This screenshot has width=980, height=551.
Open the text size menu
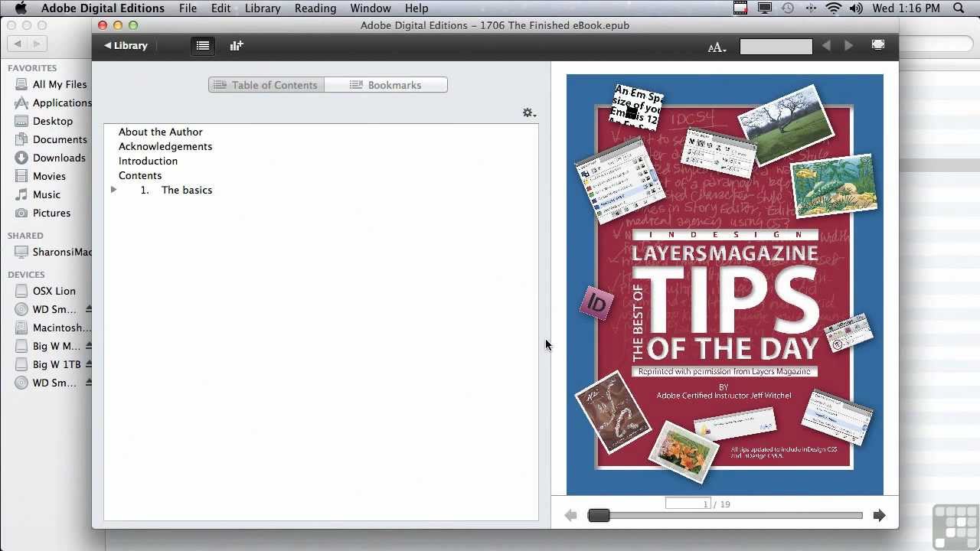pos(717,47)
